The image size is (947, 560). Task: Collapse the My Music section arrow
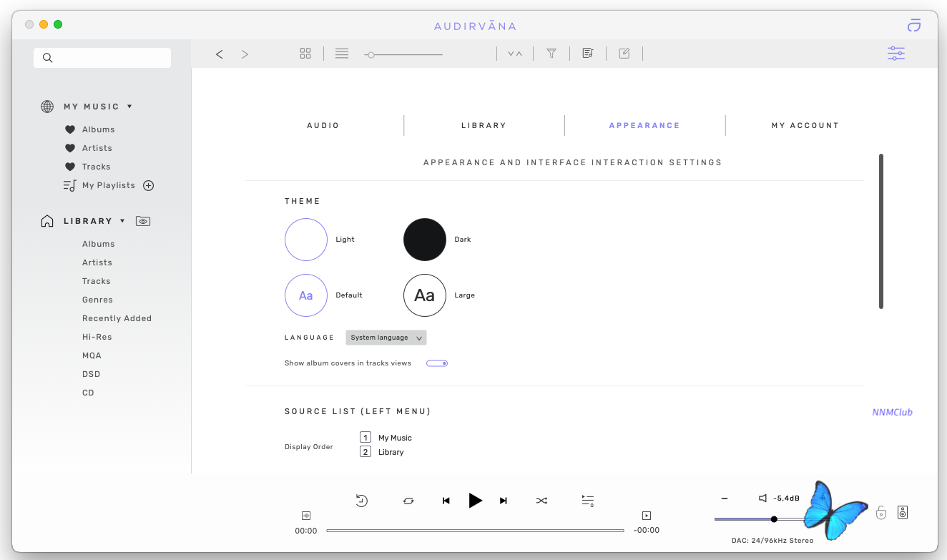click(129, 107)
